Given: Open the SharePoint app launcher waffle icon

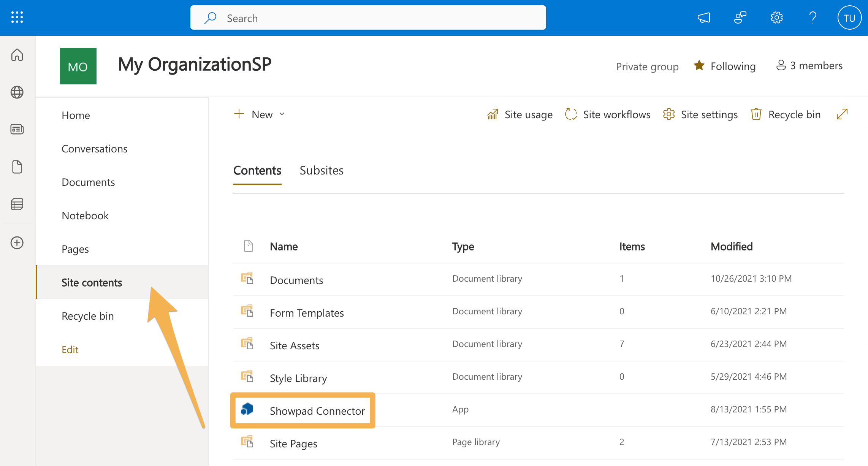Looking at the screenshot, I should 17,17.
